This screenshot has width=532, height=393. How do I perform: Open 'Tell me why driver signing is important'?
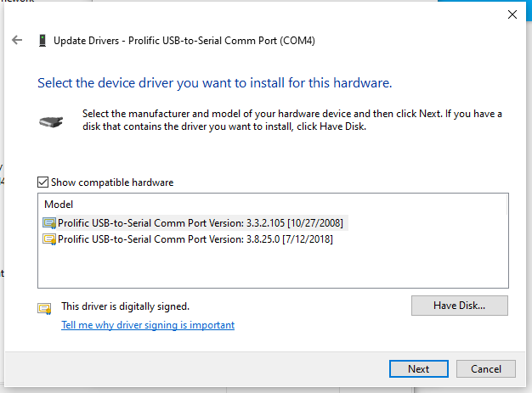click(148, 325)
